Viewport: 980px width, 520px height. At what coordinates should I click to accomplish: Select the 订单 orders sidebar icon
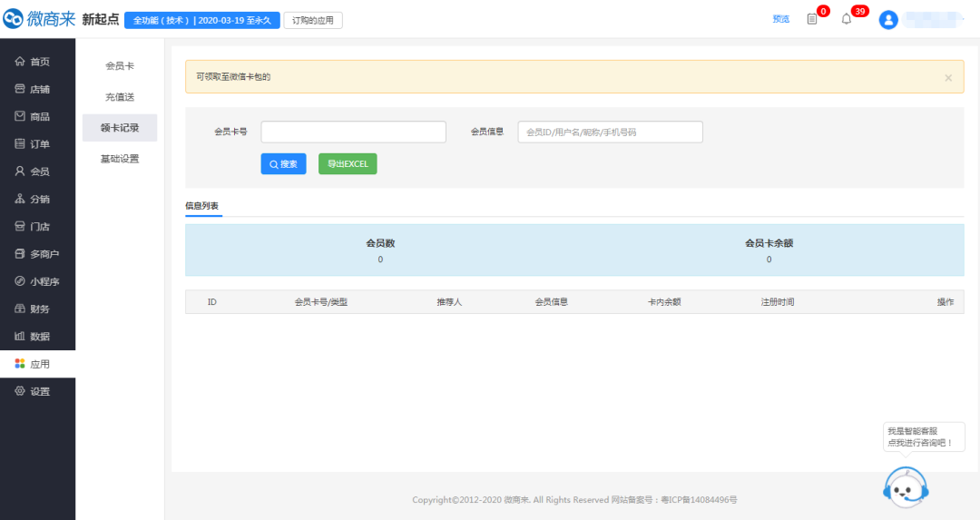tap(20, 143)
